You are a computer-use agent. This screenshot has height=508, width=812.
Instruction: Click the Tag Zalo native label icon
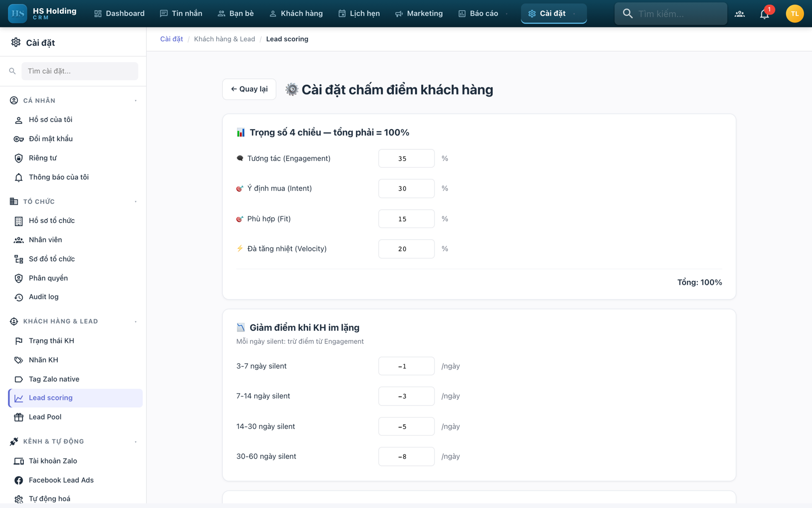pyautogui.click(x=19, y=379)
